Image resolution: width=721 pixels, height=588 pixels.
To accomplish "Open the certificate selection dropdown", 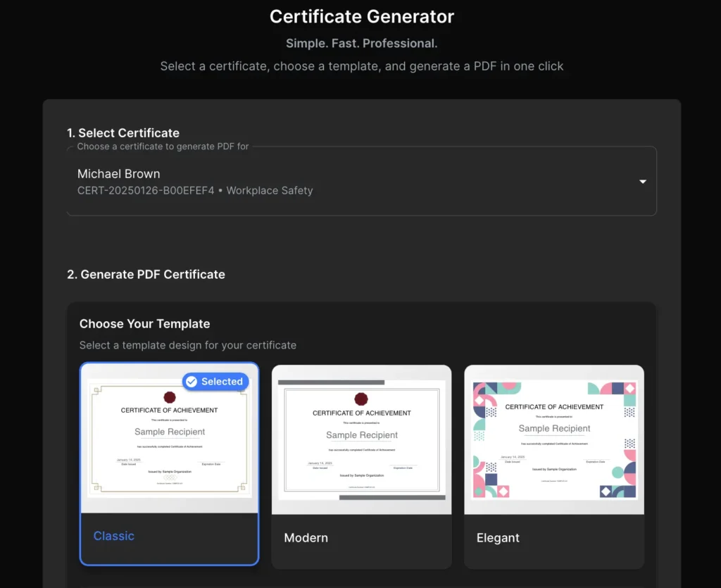I will [361, 181].
